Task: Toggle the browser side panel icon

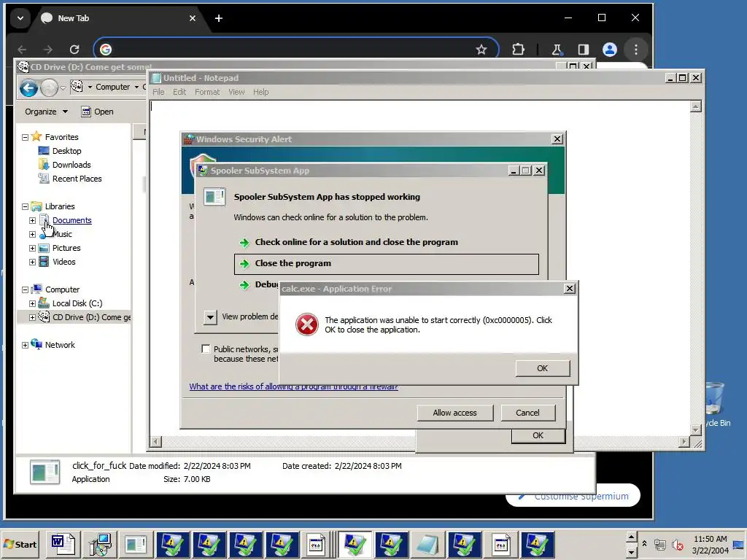Action: [x=583, y=50]
